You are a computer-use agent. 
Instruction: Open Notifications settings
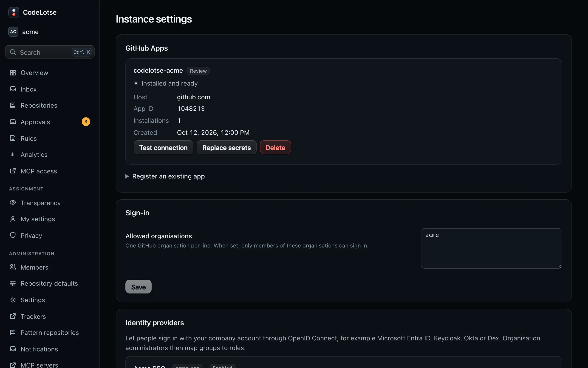click(x=50, y=349)
